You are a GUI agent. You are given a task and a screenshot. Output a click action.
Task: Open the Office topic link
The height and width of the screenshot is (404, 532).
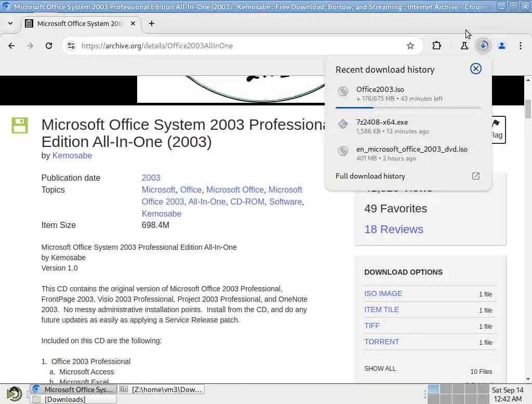(x=191, y=190)
